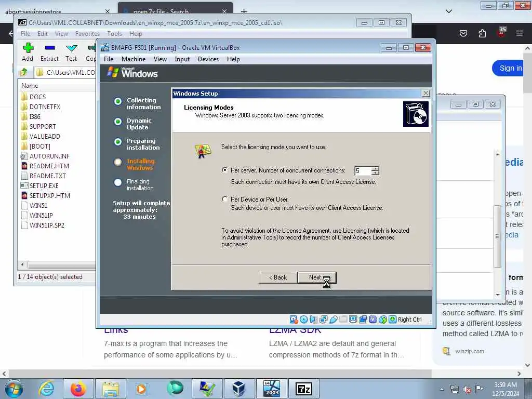The height and width of the screenshot is (399, 532).
Task: Select Per Device or Per User radio
Action: (224, 199)
